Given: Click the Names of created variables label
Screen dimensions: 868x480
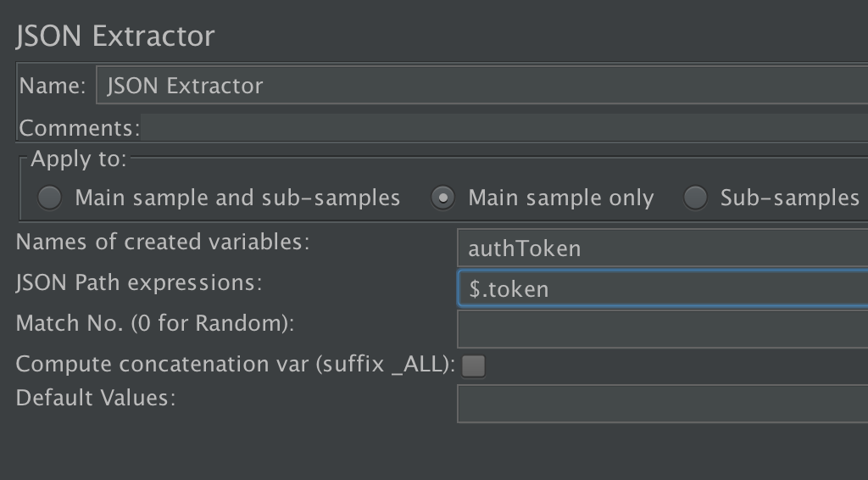Looking at the screenshot, I should pos(163,242).
